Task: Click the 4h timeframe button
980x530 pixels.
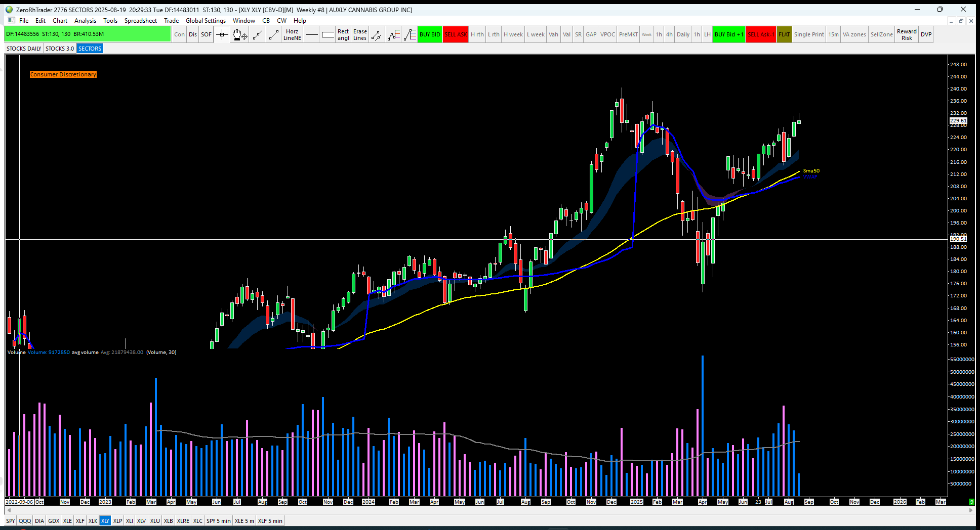Action: coord(669,34)
